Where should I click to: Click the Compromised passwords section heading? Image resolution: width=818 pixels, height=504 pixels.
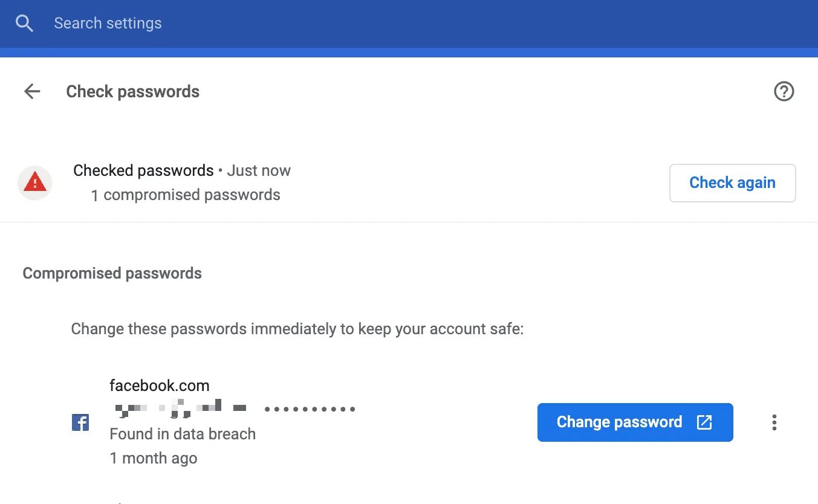point(112,273)
